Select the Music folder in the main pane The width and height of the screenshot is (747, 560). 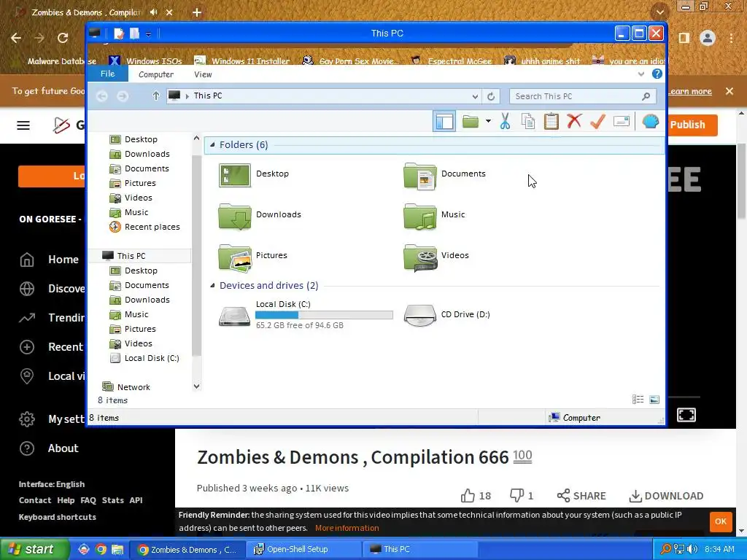pyautogui.click(x=435, y=215)
